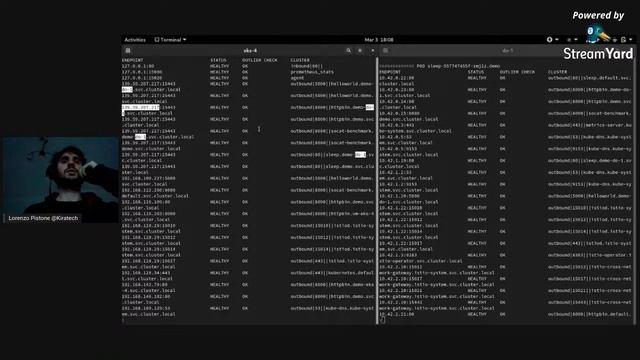Click the 127.0.0.1:15000 endpoint in aks-4 terminal
640x360 pixels.
(x=142, y=72)
